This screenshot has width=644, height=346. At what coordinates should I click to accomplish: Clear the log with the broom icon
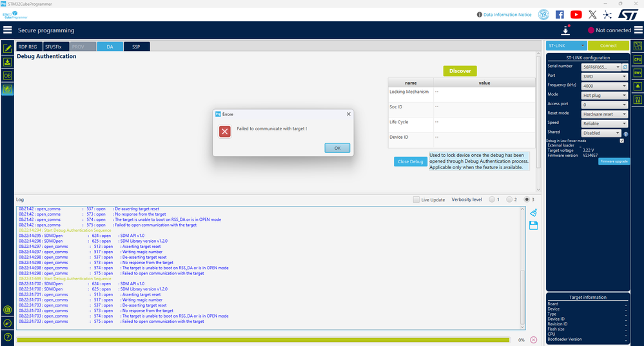coord(534,213)
